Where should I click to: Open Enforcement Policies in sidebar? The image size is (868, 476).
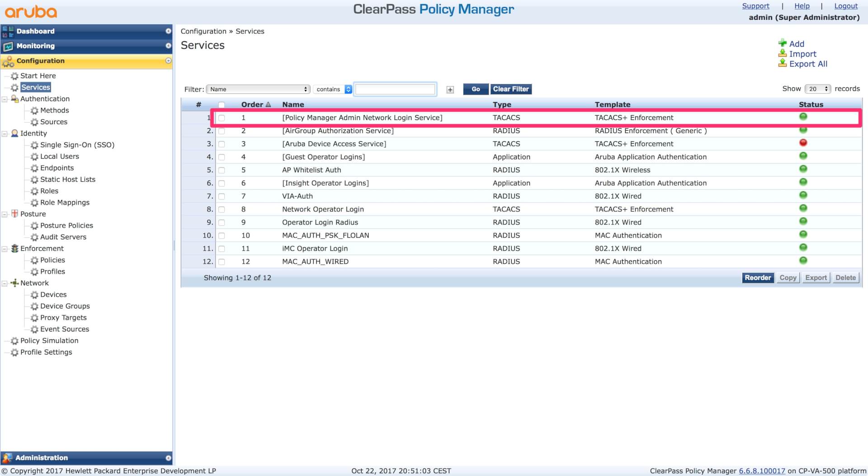point(52,260)
